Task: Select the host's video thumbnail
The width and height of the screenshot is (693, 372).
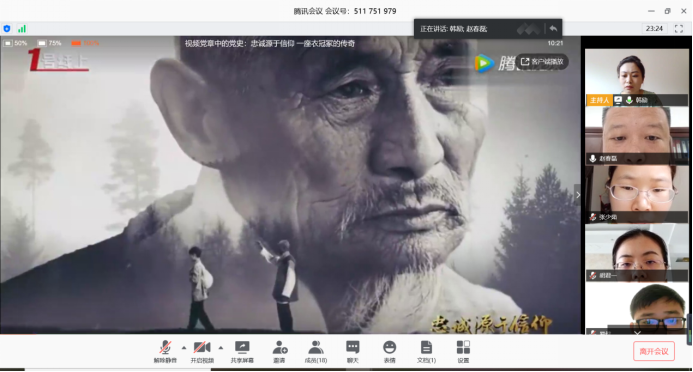Action: pos(636,77)
